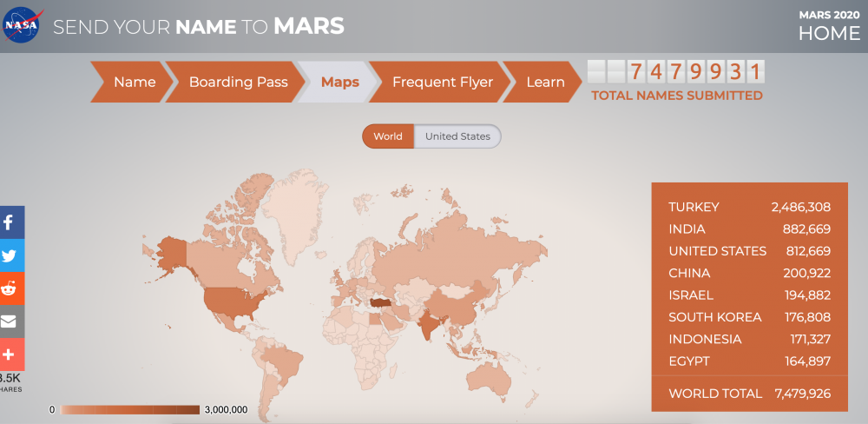Switch map view to United States
868x424 pixels.
tap(457, 136)
